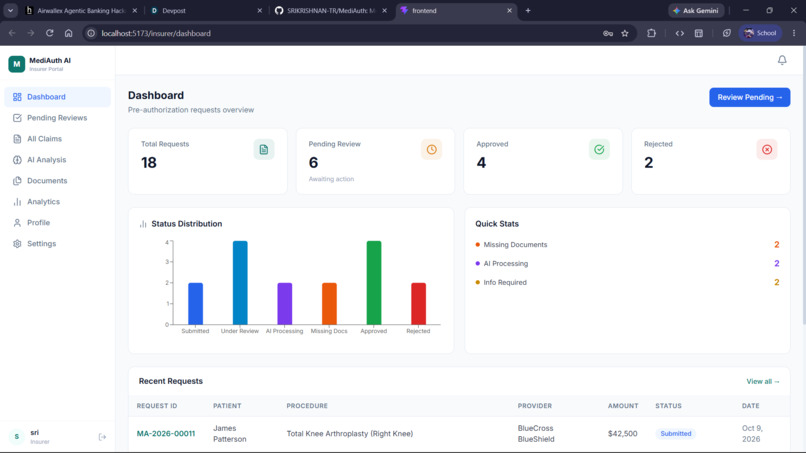The height and width of the screenshot is (453, 806).
Task: Open Profile in the sidebar
Action: point(57,223)
